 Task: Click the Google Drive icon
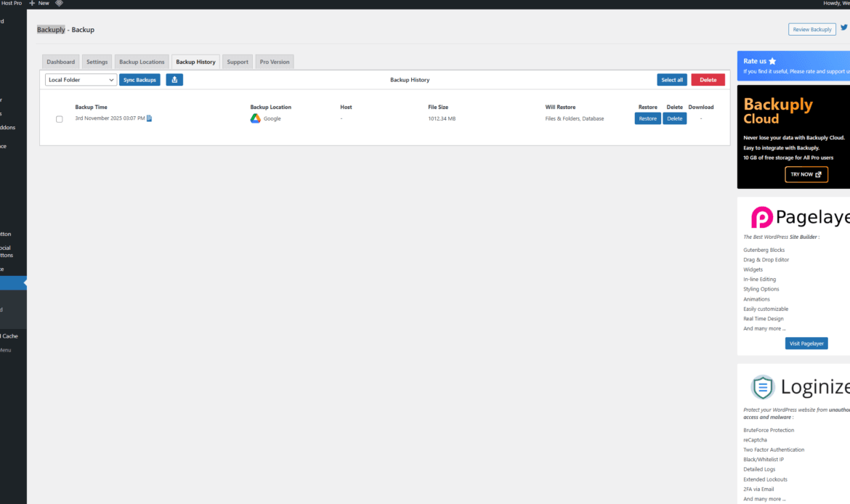[256, 118]
